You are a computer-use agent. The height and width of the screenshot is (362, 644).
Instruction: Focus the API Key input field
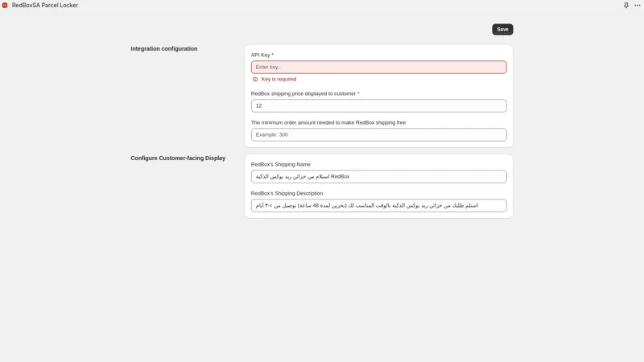pyautogui.click(x=378, y=67)
